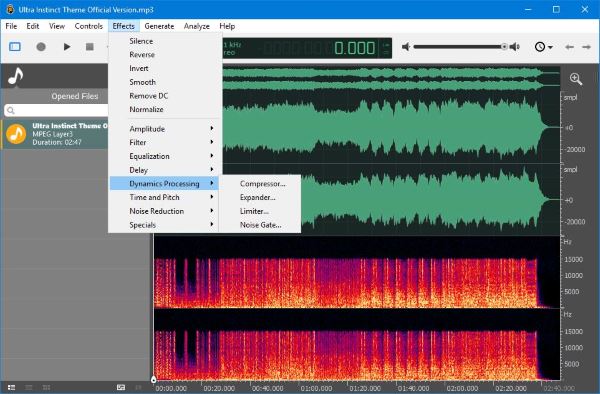
Task: Switch to details view icon in status bar
Action: coord(29,387)
